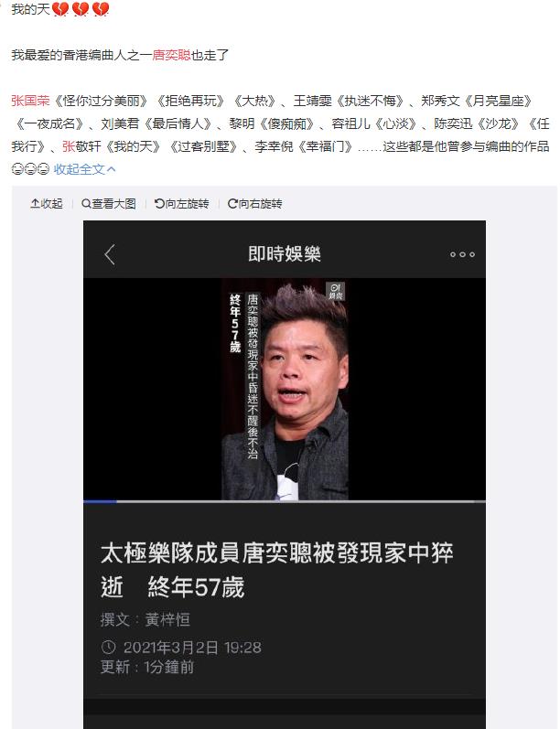The width and height of the screenshot is (560, 729).
Task: Click the 01 娛樂 logo badge on video
Action: (335, 291)
